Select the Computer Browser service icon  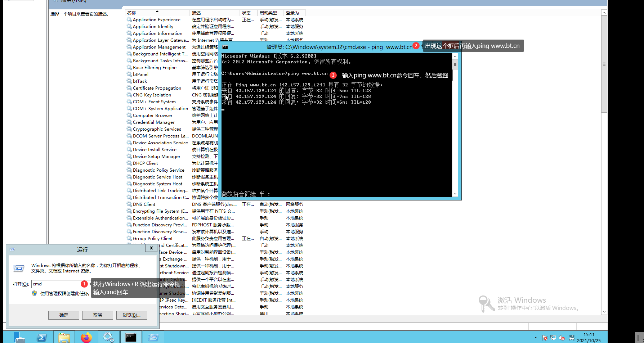click(129, 115)
